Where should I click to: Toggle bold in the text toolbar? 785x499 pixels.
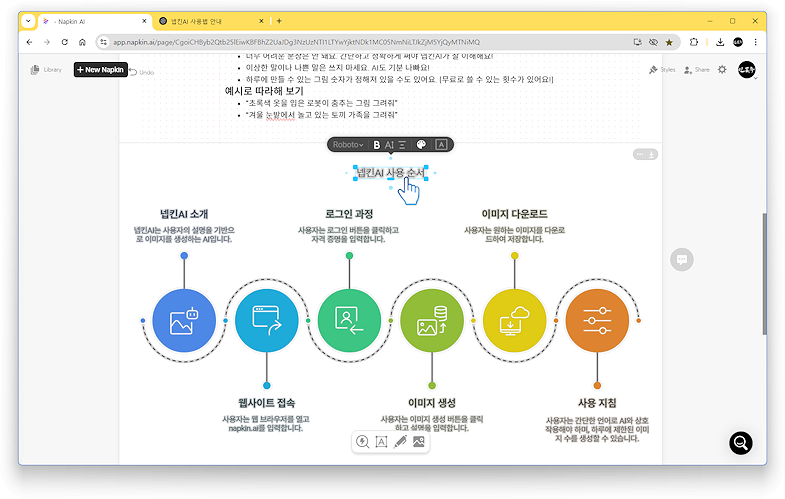point(376,145)
